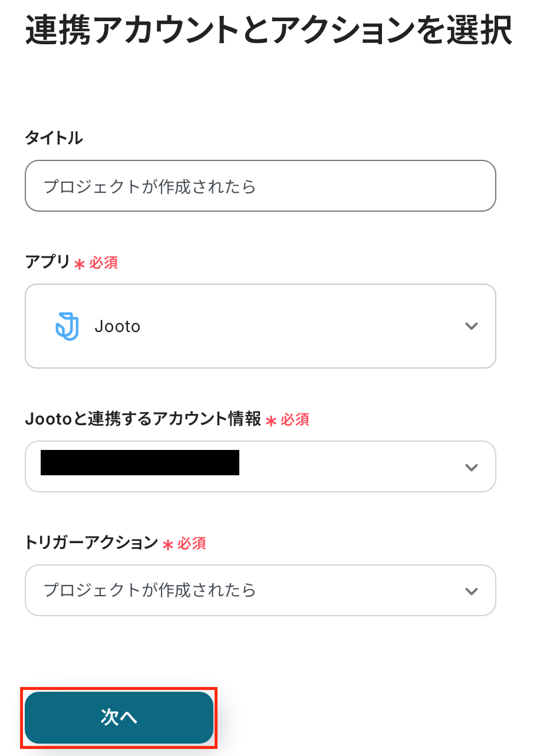The image size is (560, 756).
Task: Click the Jootoと連携するアカウント情報 label
Action: (x=143, y=419)
